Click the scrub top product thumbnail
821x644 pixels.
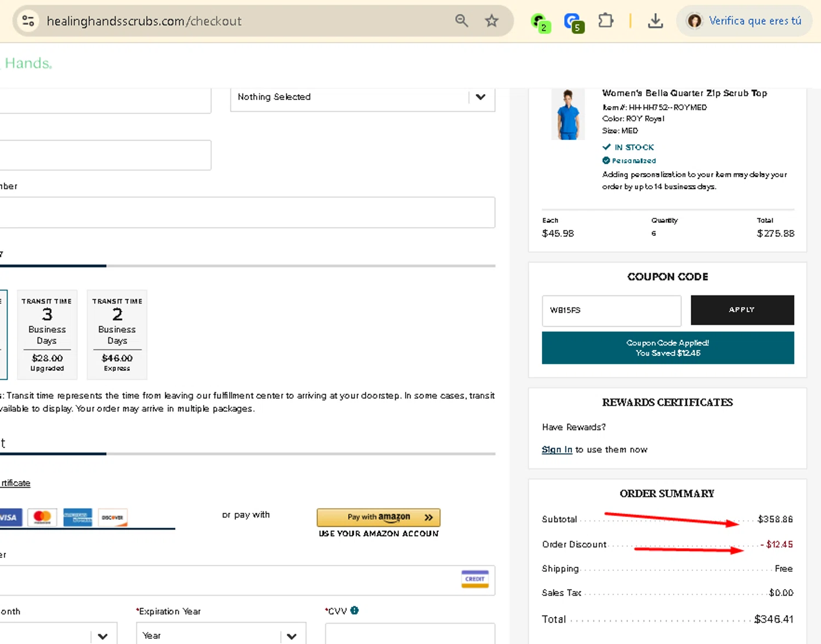pyautogui.click(x=568, y=114)
